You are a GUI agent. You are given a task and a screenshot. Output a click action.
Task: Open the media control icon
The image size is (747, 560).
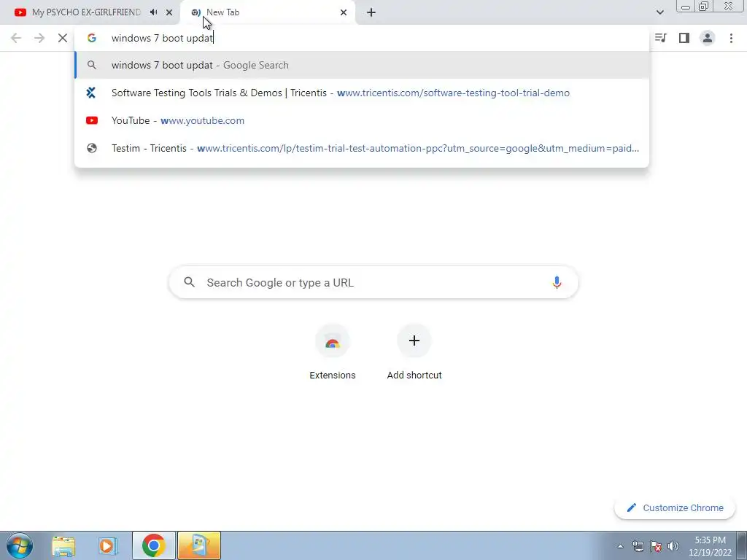(x=660, y=38)
